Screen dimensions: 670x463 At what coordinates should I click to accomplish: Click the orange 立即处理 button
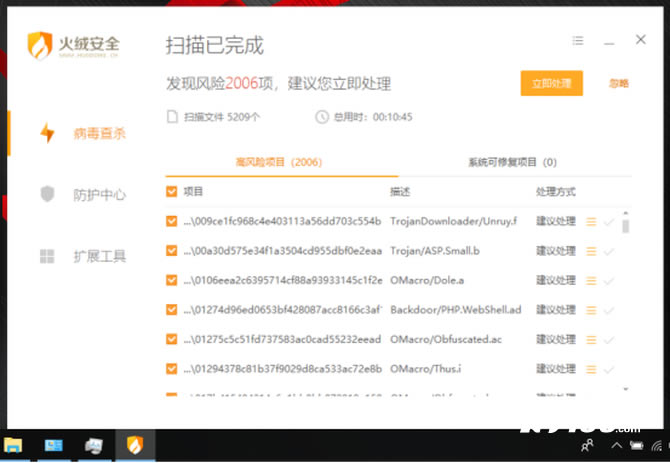[x=552, y=83]
